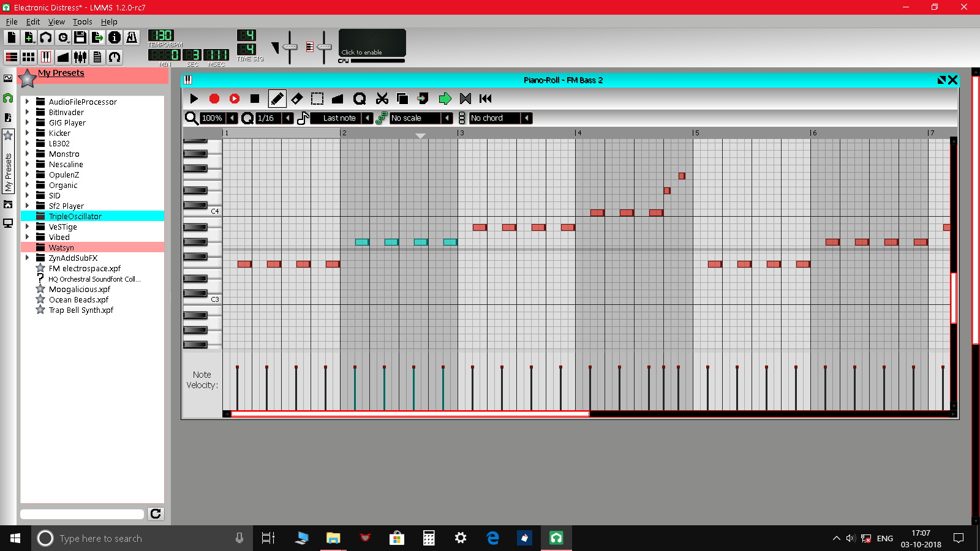The width and height of the screenshot is (980, 551).
Task: Select the Draw mode pencil in Piano Roll
Action: click(277, 98)
